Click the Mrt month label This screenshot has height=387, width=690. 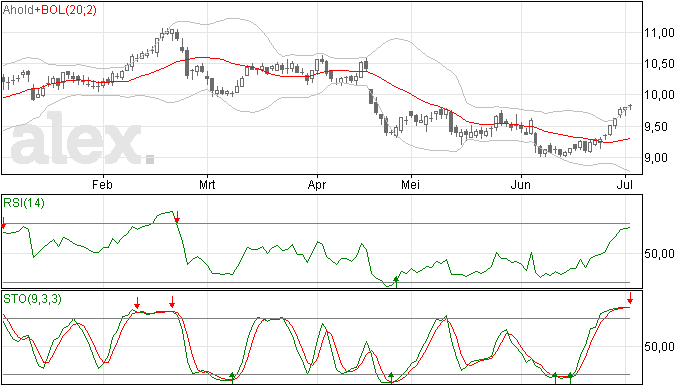[x=207, y=184]
